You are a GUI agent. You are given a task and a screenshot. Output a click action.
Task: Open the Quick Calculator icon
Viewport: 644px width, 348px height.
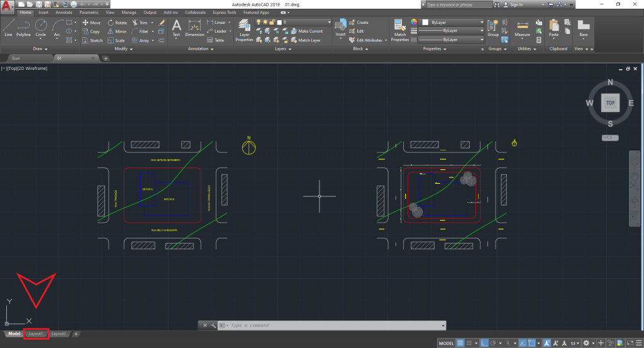pyautogui.click(x=539, y=40)
